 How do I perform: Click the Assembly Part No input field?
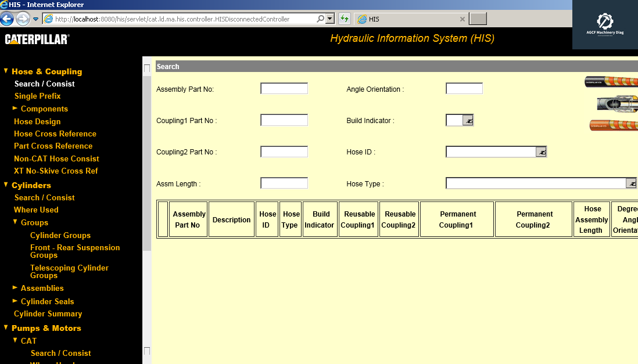284,88
